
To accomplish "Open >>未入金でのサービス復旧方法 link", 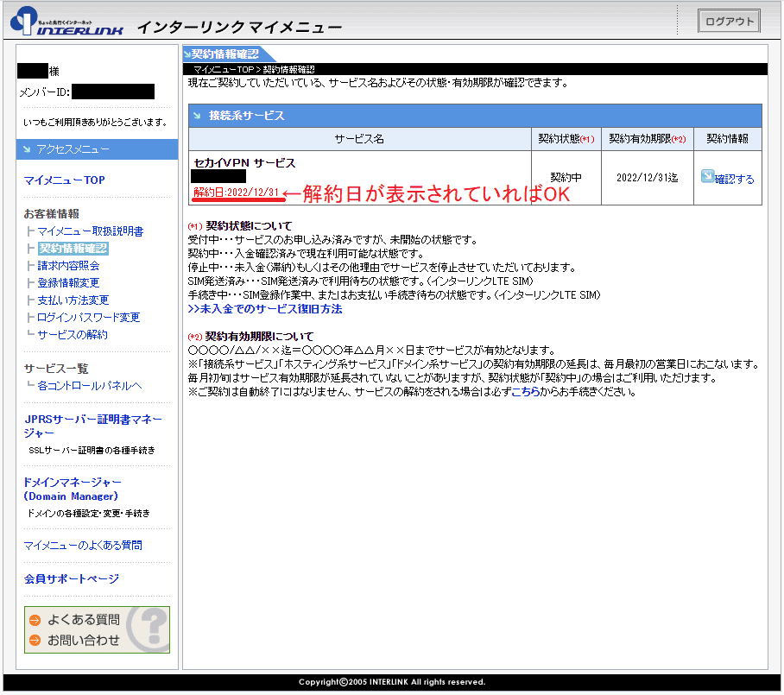I will point(265,309).
